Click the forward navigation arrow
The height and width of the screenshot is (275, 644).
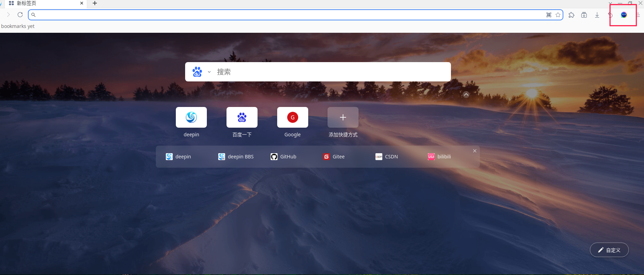[9, 14]
